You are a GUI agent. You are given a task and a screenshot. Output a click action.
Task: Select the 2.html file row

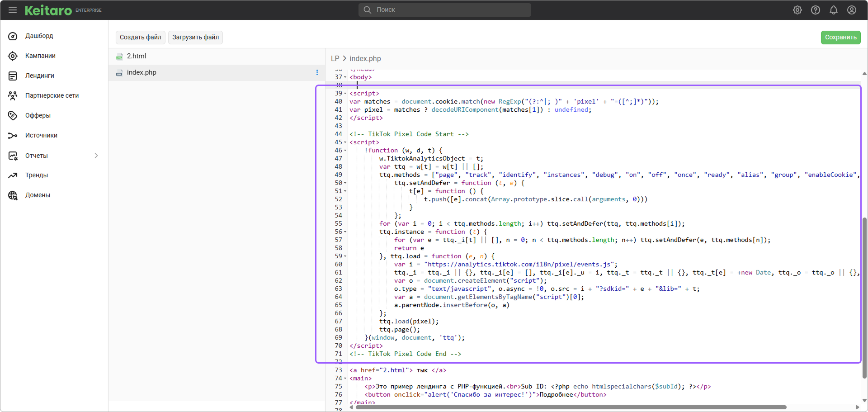pyautogui.click(x=217, y=57)
